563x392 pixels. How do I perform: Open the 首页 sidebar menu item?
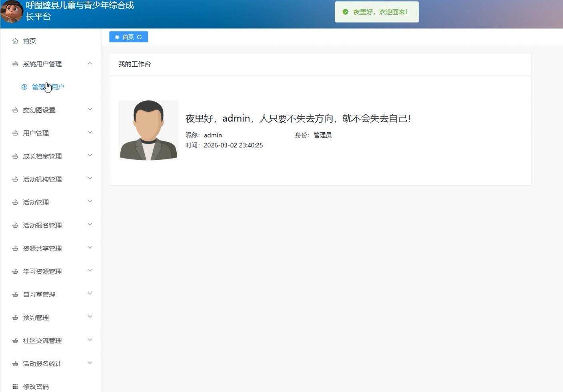click(51, 41)
